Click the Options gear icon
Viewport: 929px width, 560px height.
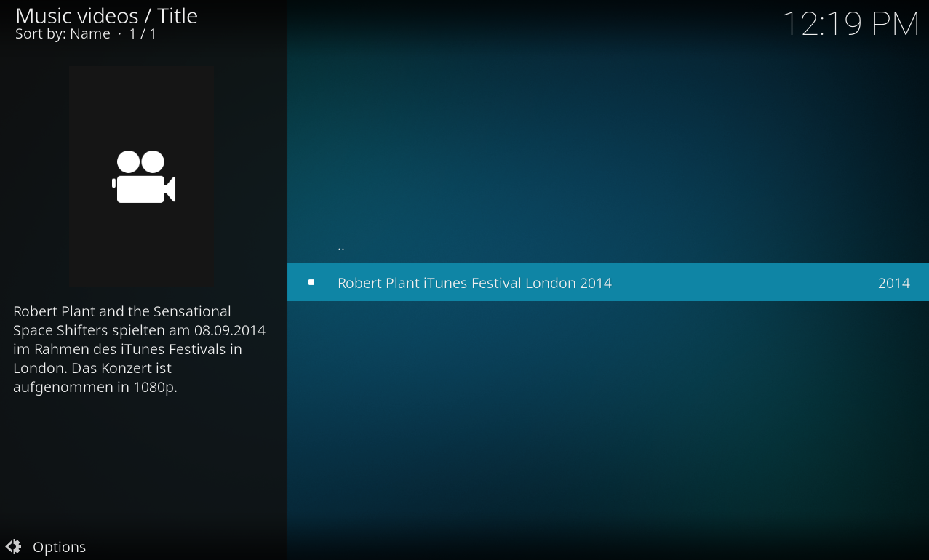pos(13,547)
